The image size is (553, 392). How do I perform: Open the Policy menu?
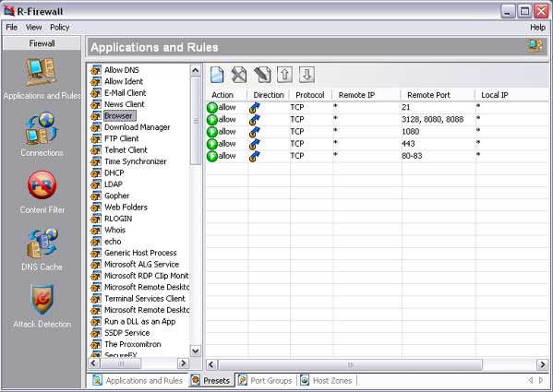tap(60, 27)
